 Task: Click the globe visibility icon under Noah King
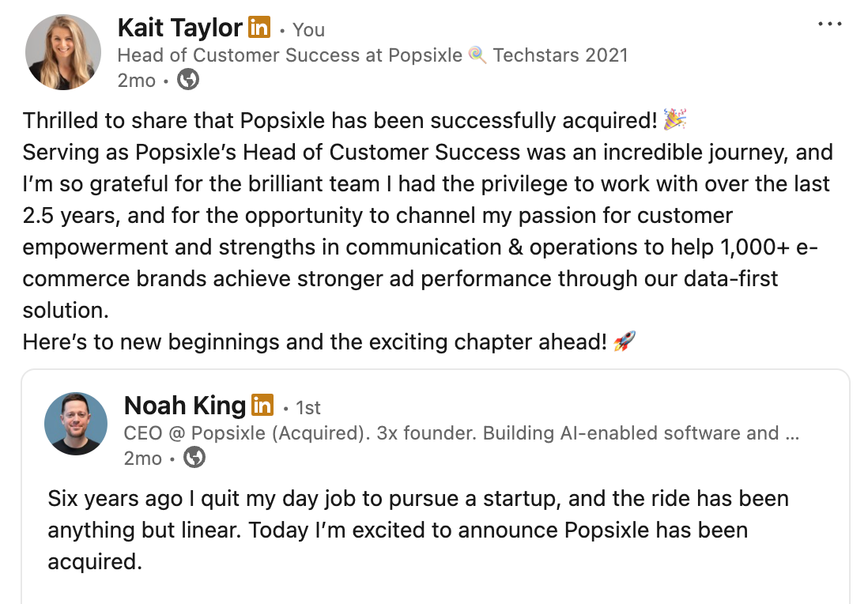pyautogui.click(x=194, y=458)
